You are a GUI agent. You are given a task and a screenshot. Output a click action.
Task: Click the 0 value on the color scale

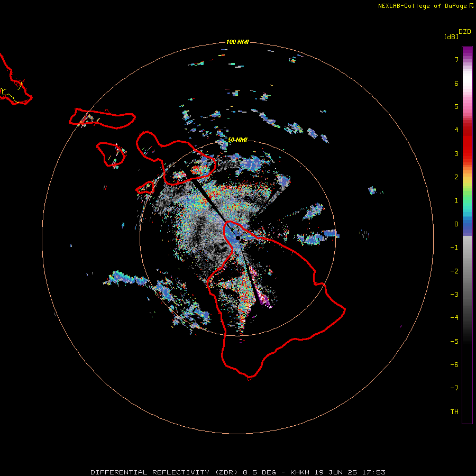456,224
